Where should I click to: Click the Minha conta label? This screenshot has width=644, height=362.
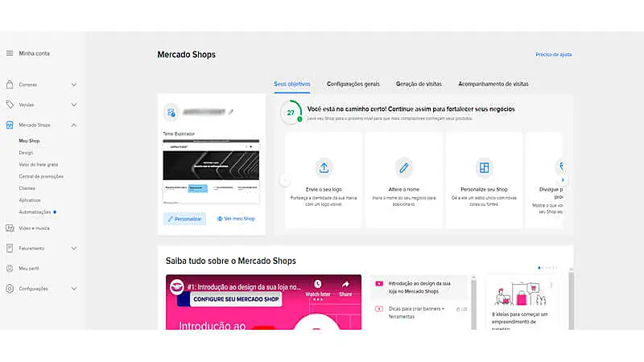pos(34,53)
